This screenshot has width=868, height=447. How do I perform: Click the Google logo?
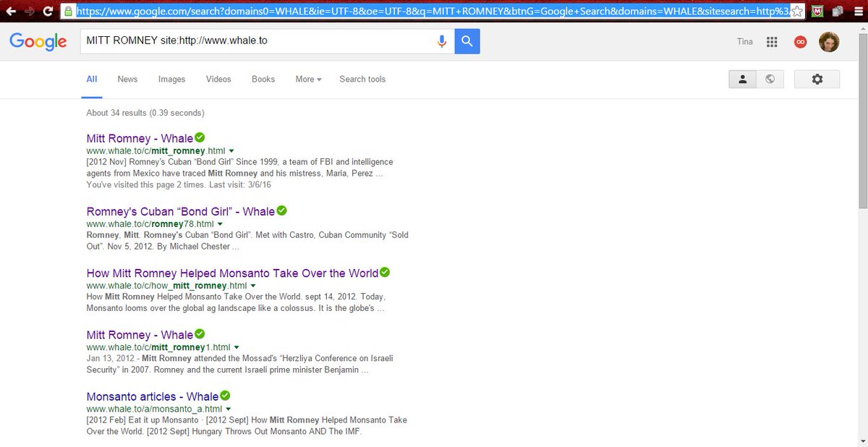(x=38, y=42)
